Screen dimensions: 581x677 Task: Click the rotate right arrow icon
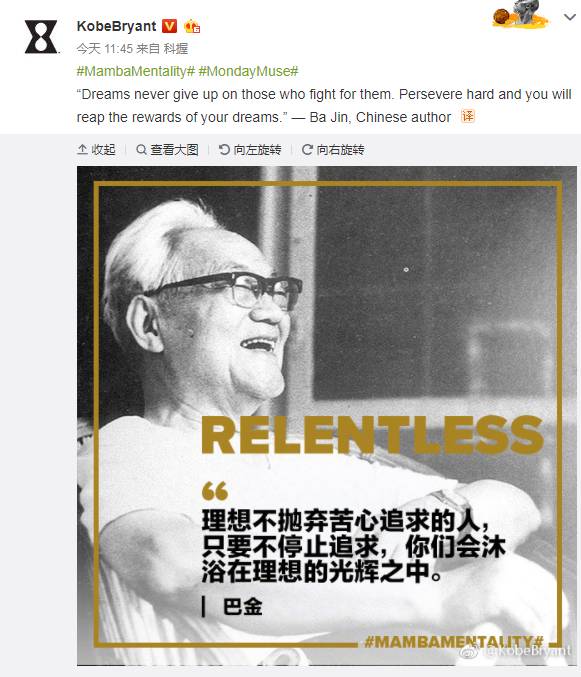point(307,150)
